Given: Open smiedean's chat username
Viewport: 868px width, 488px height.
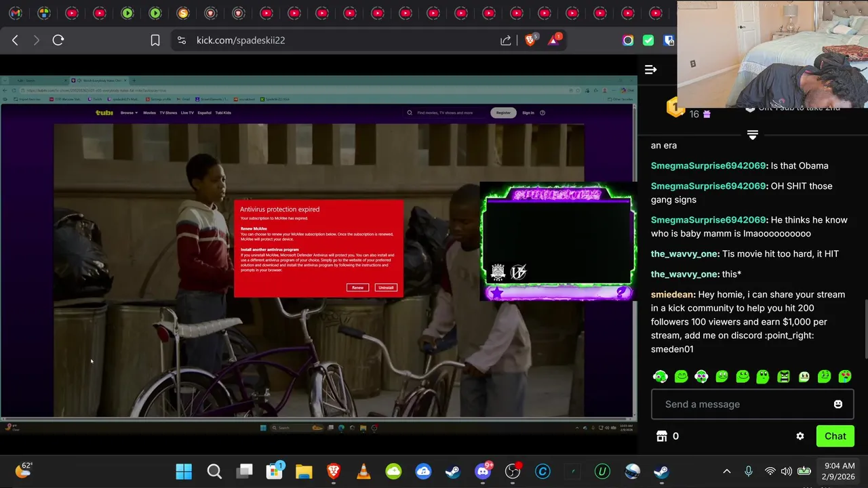Looking at the screenshot, I should coord(673,294).
